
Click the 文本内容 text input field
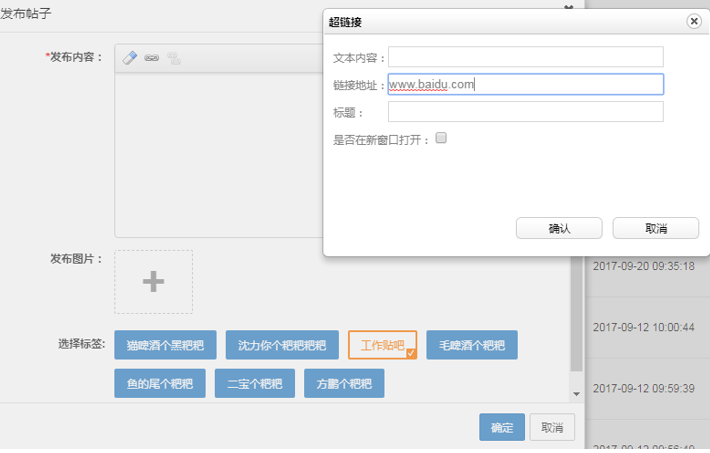pyautogui.click(x=525, y=57)
